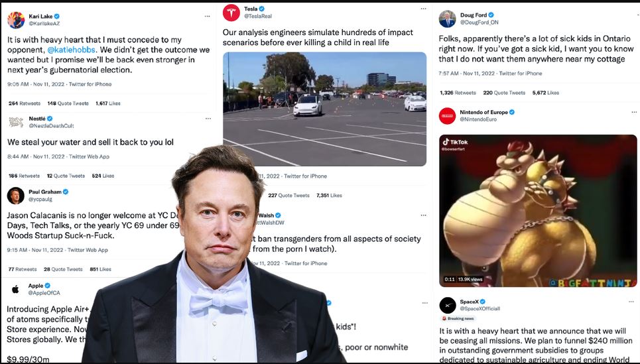Open Nintendo of Europe's red avatar

448,116
